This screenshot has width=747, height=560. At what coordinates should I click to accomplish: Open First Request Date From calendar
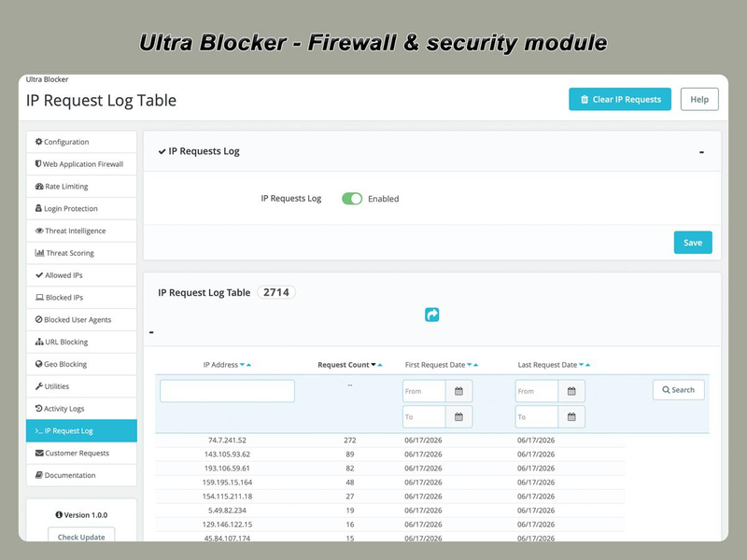pyautogui.click(x=458, y=391)
